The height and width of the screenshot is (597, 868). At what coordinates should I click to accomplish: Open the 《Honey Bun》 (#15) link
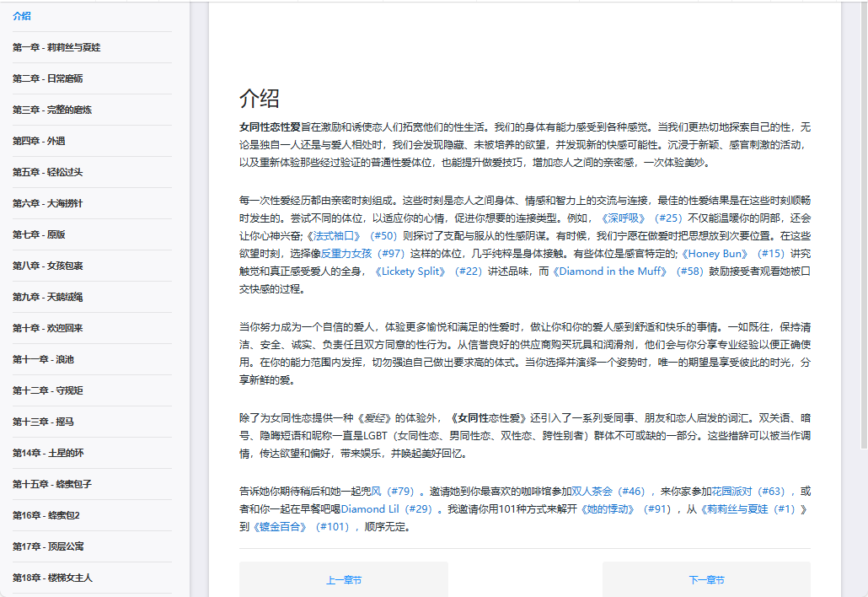coord(732,254)
